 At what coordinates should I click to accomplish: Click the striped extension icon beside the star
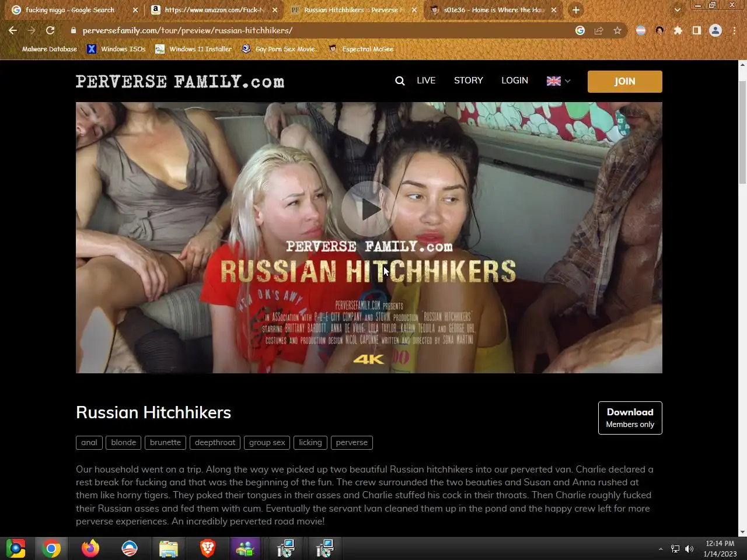[641, 30]
